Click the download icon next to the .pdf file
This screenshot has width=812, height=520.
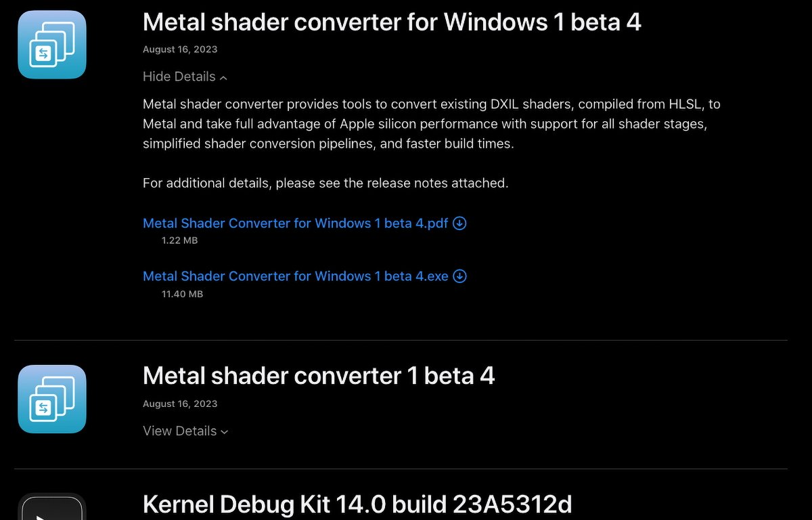click(x=459, y=223)
